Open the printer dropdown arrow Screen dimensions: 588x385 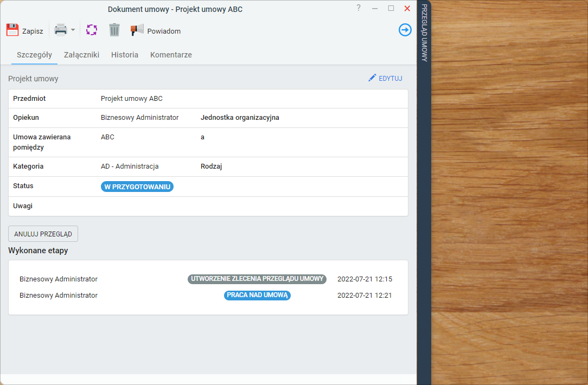[73, 30]
